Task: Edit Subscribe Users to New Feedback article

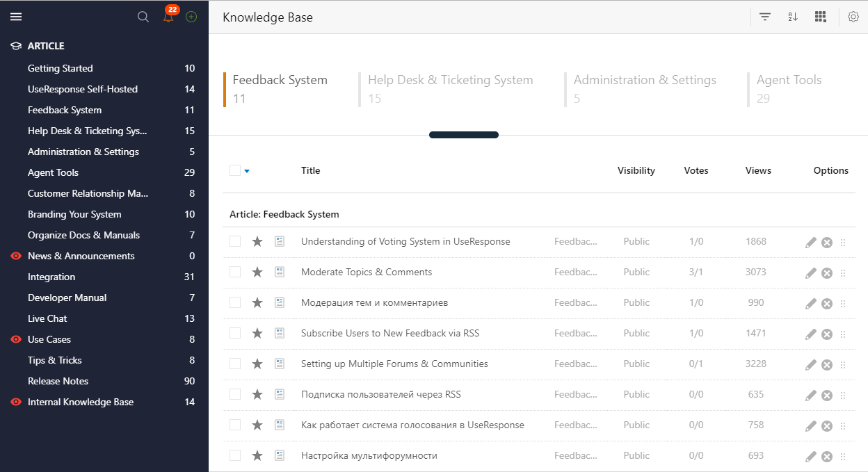Action: coord(810,334)
